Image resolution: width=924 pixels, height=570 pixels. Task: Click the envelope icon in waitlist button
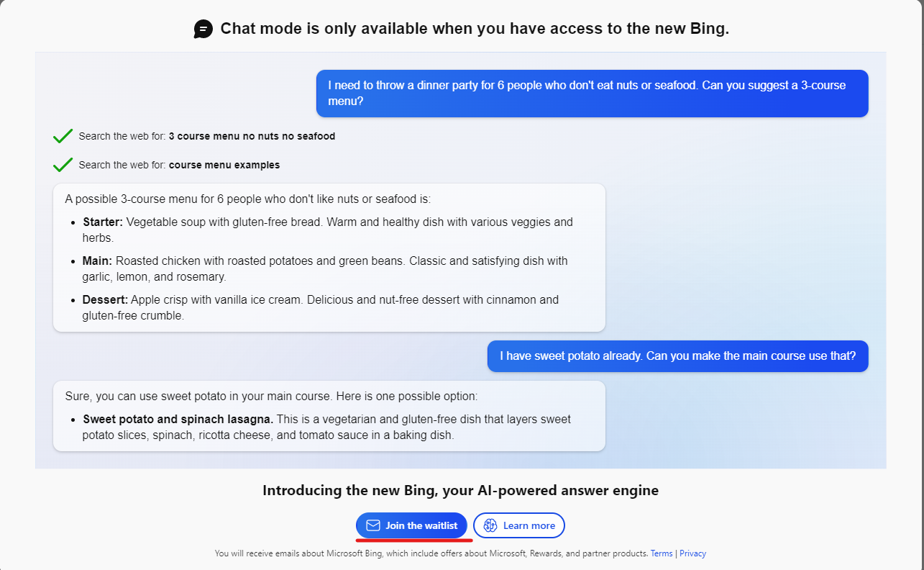[373, 525]
